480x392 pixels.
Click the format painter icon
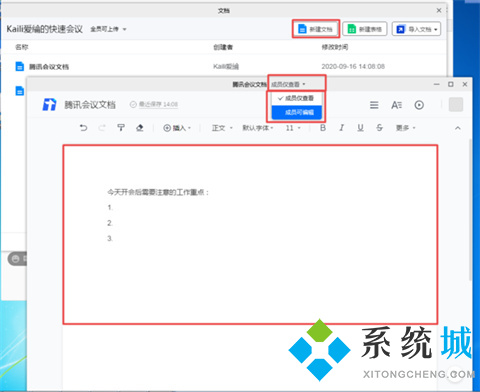click(121, 128)
